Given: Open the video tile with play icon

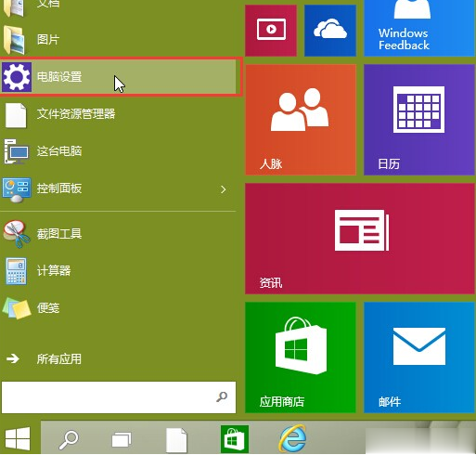Looking at the screenshot, I should click(271, 31).
